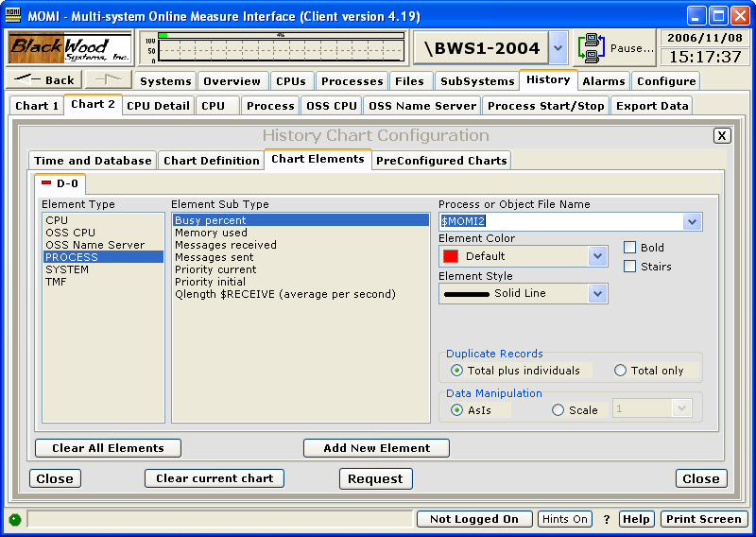The height and width of the screenshot is (537, 756).
Task: Click the BlackWood Systems logo
Action: (70, 47)
